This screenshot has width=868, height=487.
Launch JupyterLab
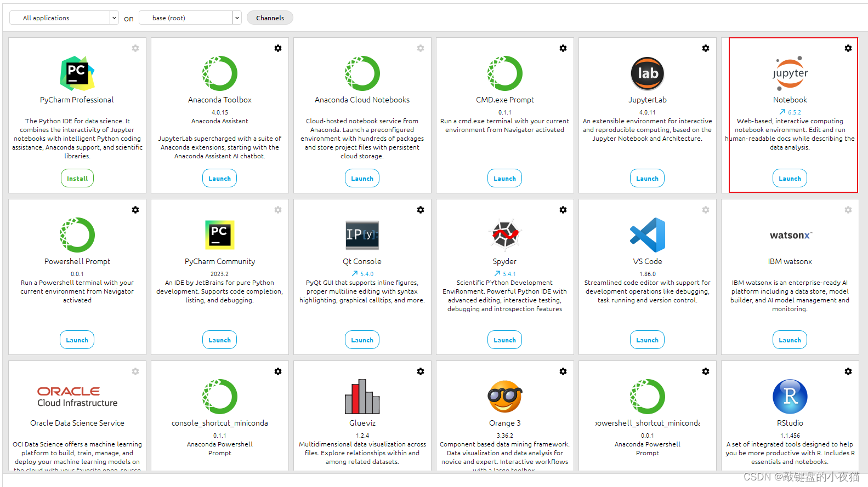648,179
